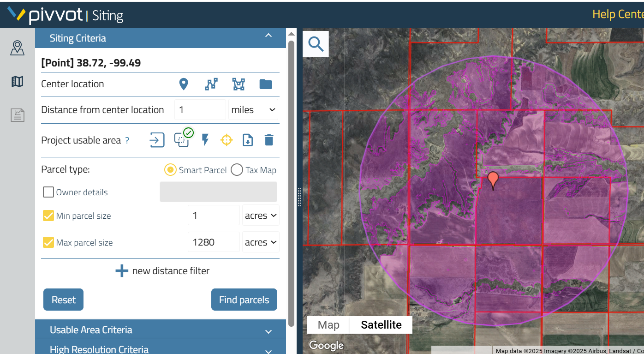Click the Min parcel size value field

coord(214,216)
